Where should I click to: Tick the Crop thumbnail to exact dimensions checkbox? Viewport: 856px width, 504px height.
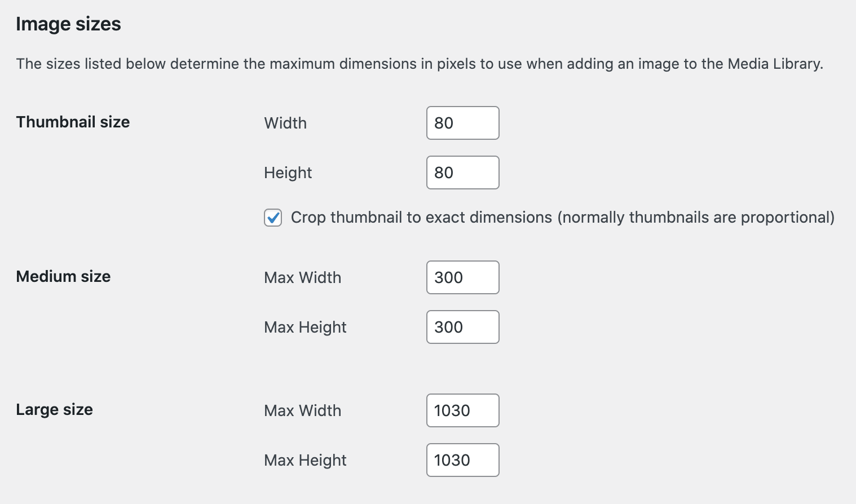pyautogui.click(x=273, y=218)
